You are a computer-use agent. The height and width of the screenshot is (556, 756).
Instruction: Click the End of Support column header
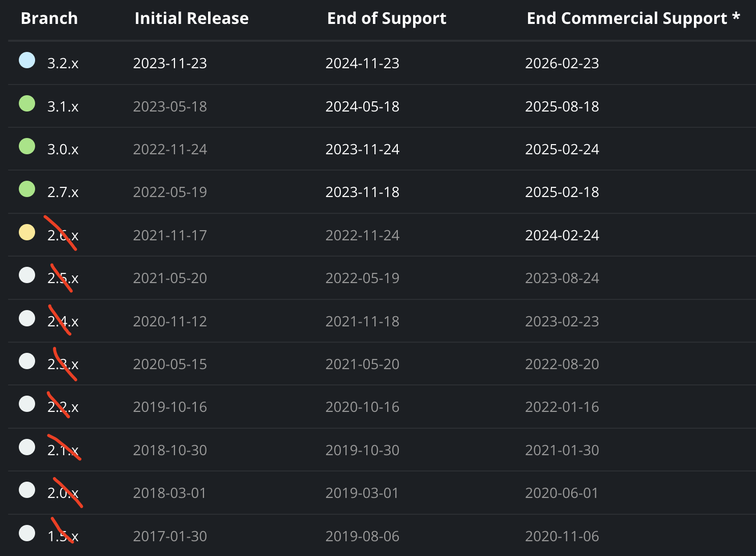[x=387, y=18]
